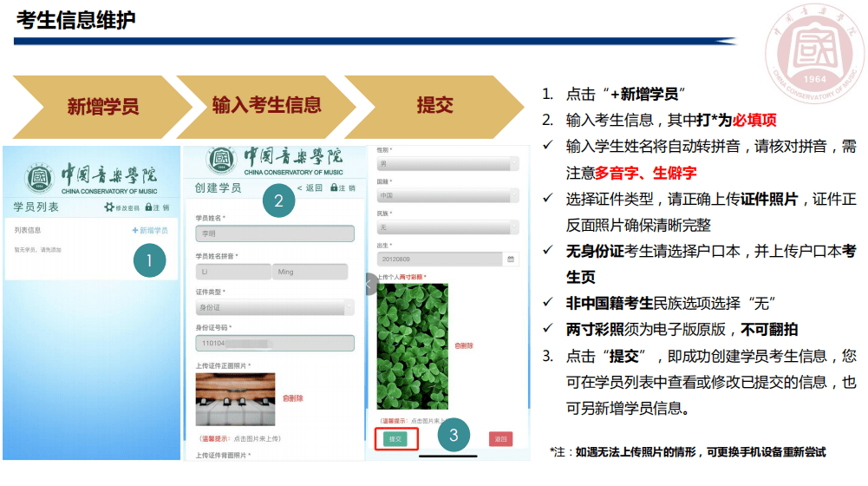Screen dimensions: 868x486
Task: Click the 提交 step arrow banner
Action: (434, 107)
